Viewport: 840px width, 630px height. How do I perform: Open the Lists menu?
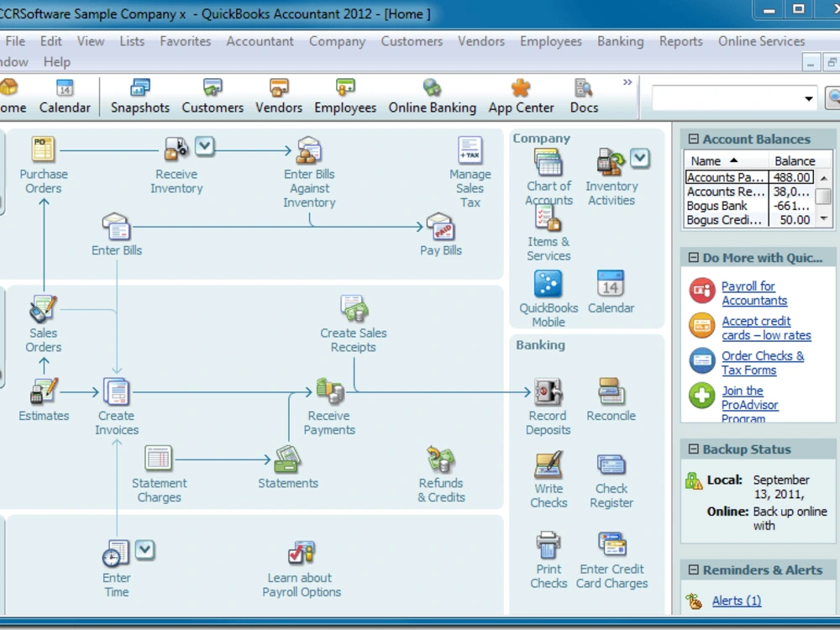(x=132, y=41)
